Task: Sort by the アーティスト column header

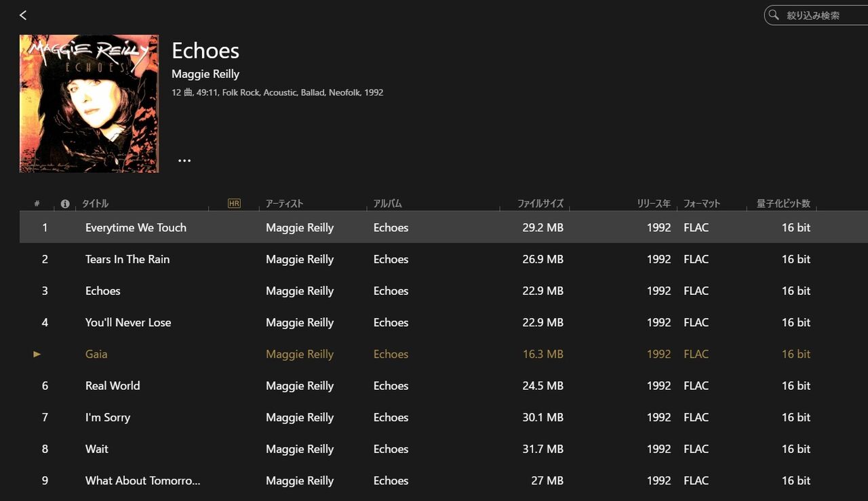Action: (x=284, y=203)
